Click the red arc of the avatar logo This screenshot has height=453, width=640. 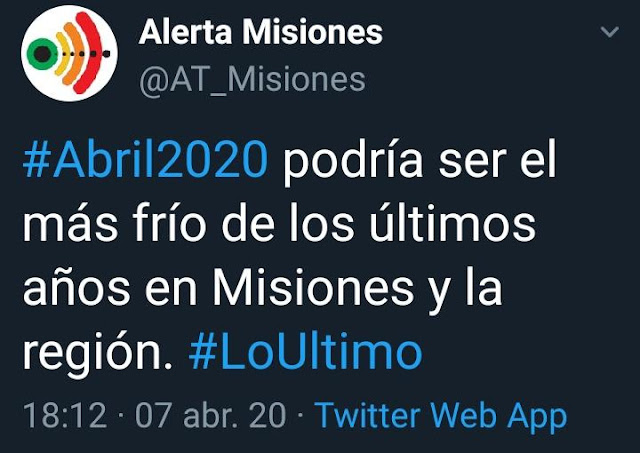[x=90, y=52]
